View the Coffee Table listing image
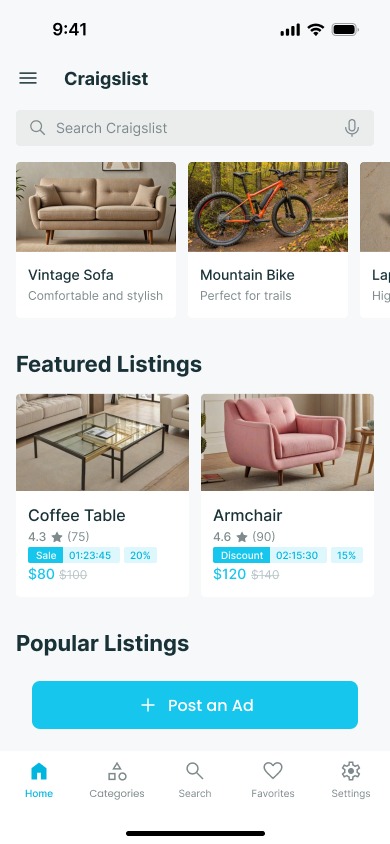The image size is (390, 844). click(x=102, y=442)
